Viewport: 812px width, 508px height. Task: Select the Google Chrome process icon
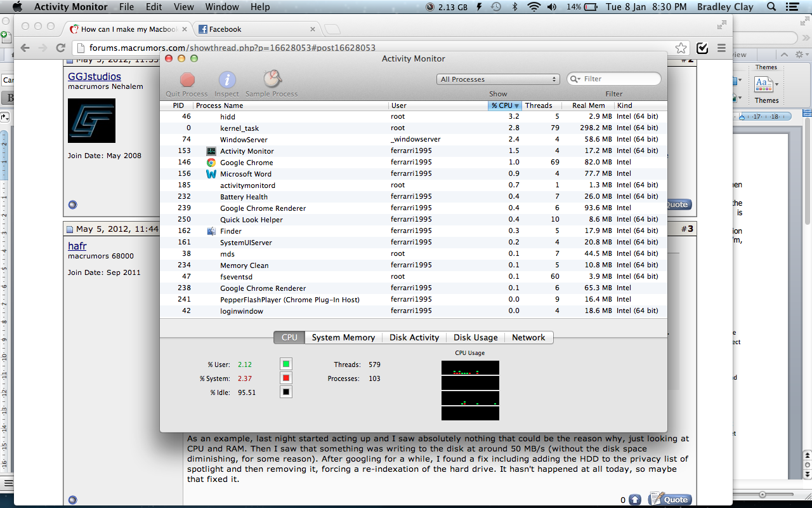[x=211, y=163]
